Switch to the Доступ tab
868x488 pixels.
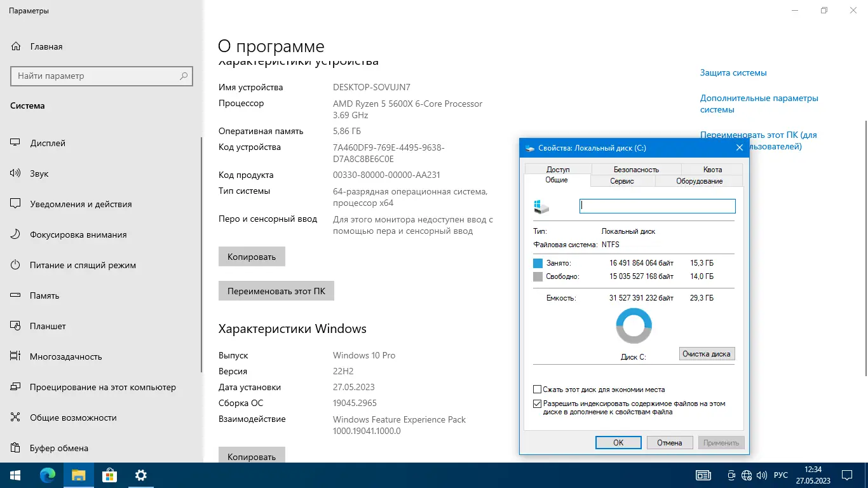point(558,170)
